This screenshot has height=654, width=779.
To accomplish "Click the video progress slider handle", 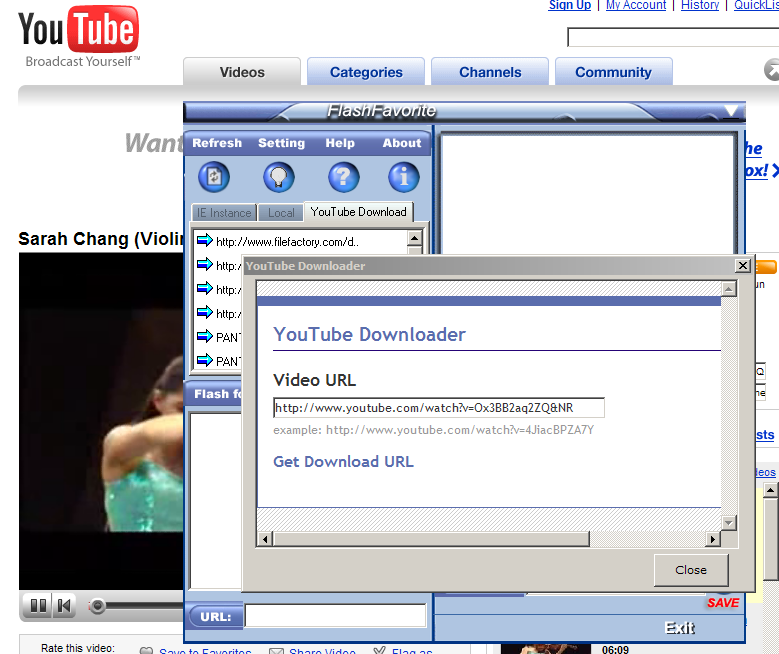I will point(97,606).
